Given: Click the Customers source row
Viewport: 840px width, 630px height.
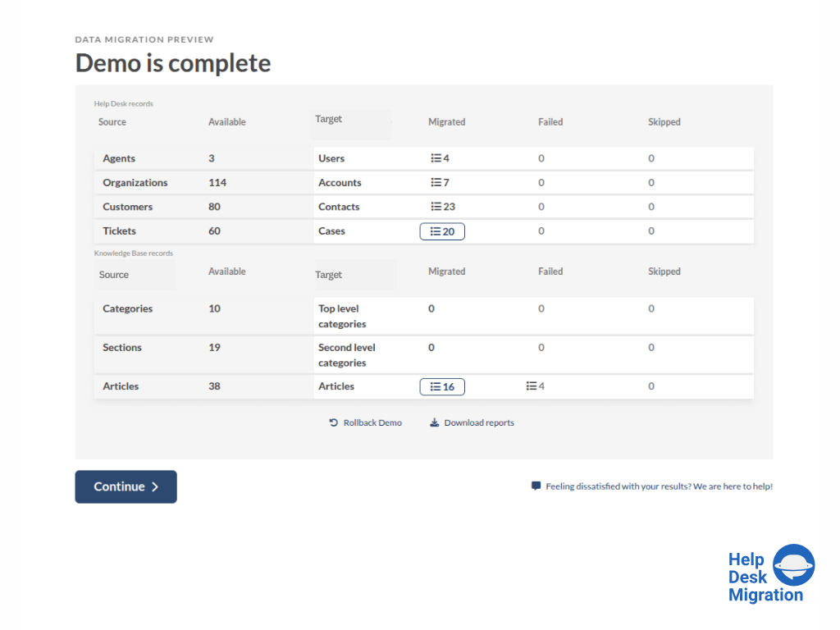Looking at the screenshot, I should click(128, 207).
